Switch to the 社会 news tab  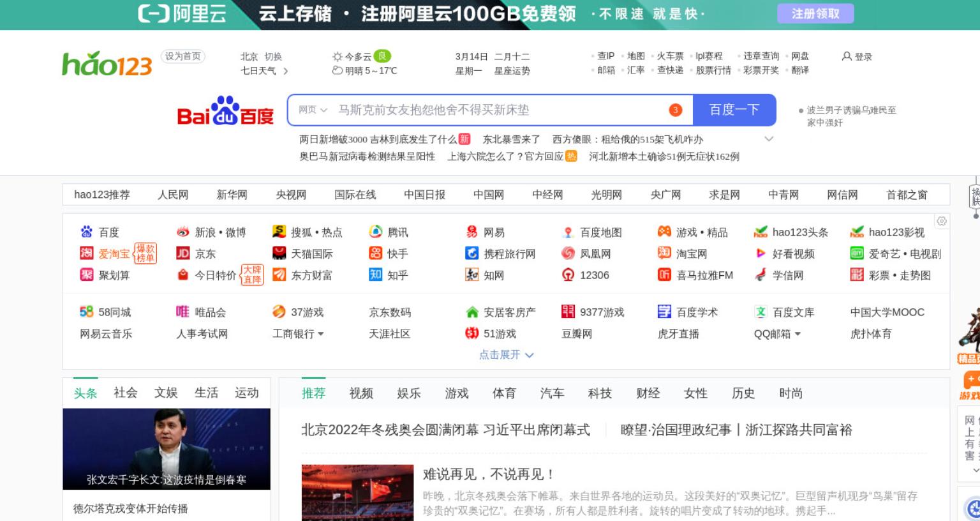126,393
